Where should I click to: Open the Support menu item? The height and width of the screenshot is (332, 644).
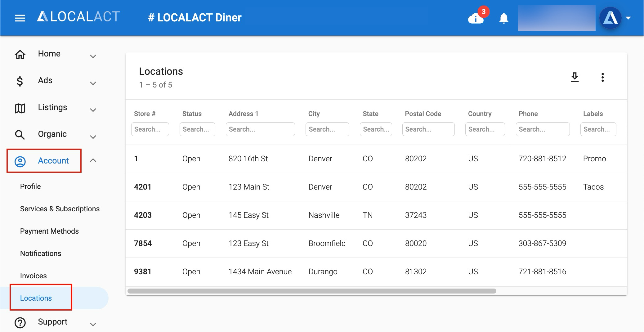(x=53, y=322)
